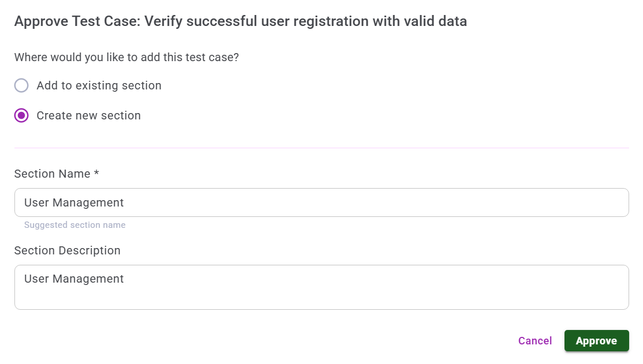Click the 'Section Name *' field label
This screenshot has width=643, height=364.
(52, 174)
